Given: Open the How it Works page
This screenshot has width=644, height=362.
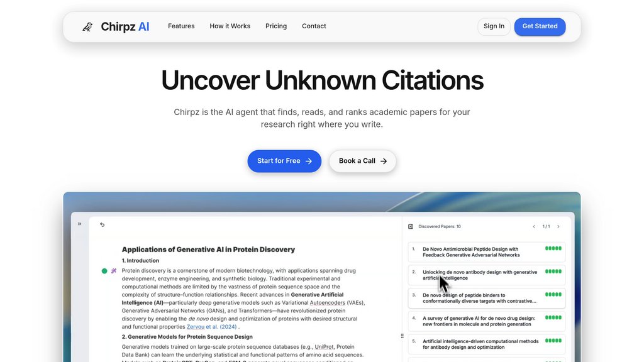Looking at the screenshot, I should tap(230, 26).
